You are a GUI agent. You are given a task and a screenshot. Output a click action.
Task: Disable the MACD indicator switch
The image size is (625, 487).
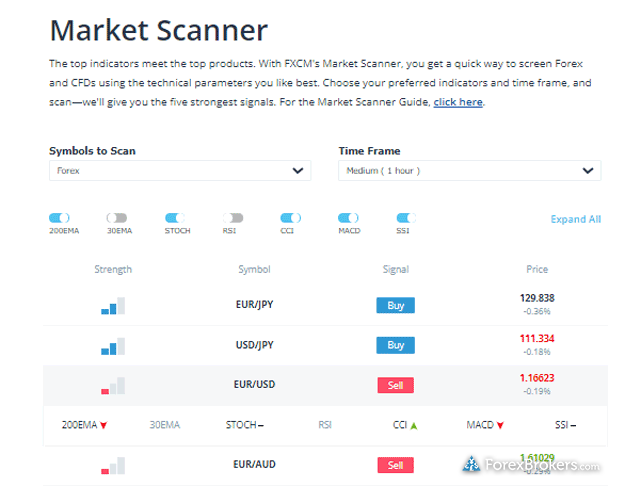pyautogui.click(x=348, y=218)
